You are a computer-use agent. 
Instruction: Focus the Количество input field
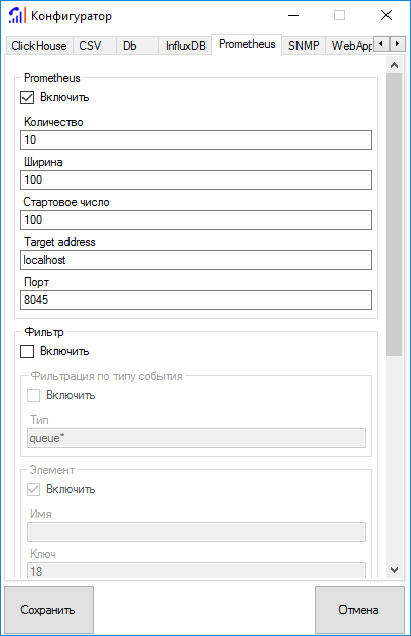point(196,140)
